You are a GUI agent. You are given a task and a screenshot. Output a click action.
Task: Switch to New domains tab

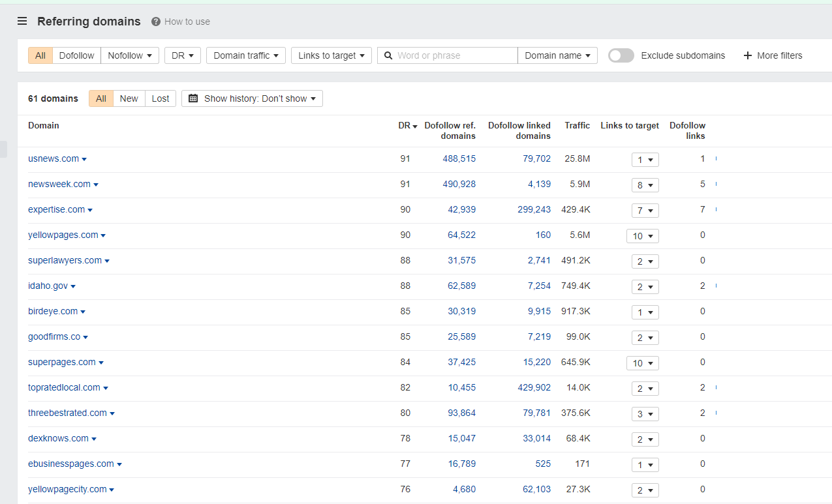pos(129,98)
